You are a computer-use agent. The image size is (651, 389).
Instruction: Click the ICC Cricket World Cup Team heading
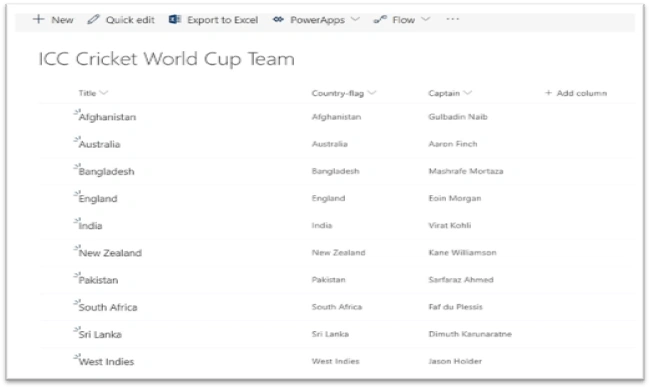pos(166,59)
